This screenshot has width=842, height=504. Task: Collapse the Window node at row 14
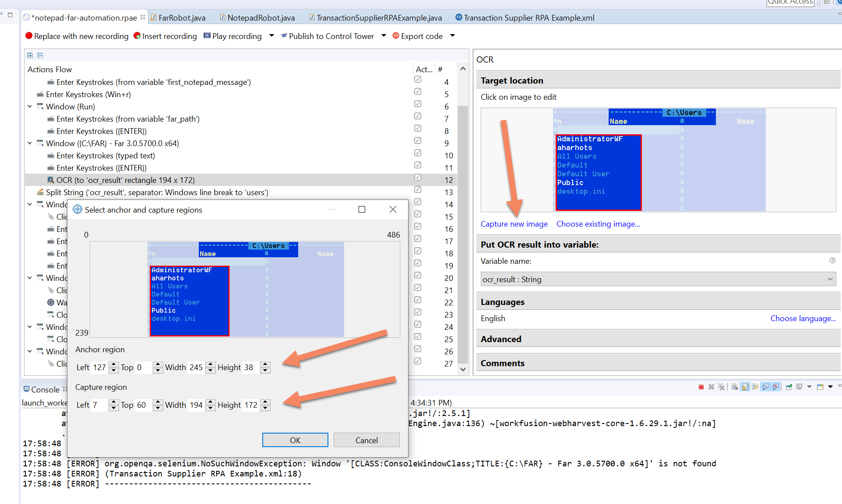click(30, 204)
